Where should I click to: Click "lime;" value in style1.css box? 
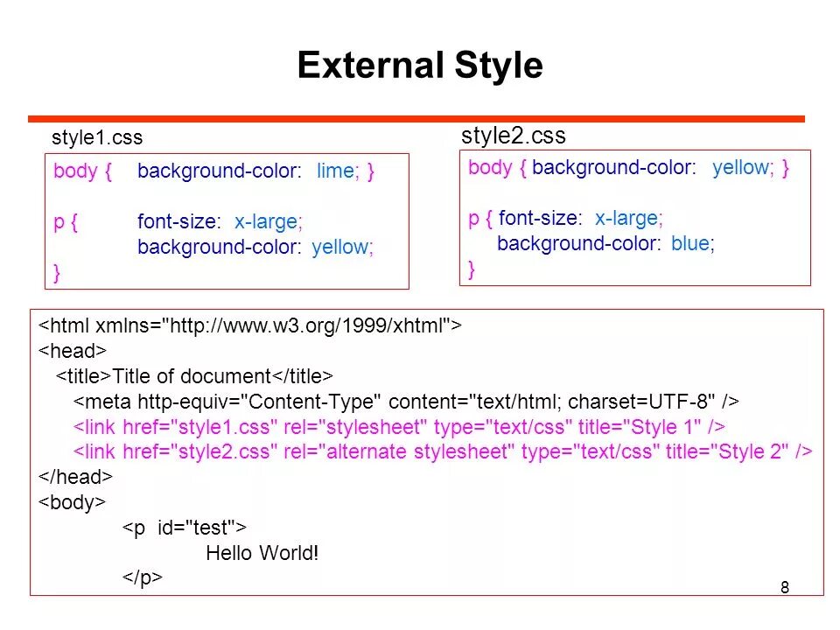(x=338, y=171)
